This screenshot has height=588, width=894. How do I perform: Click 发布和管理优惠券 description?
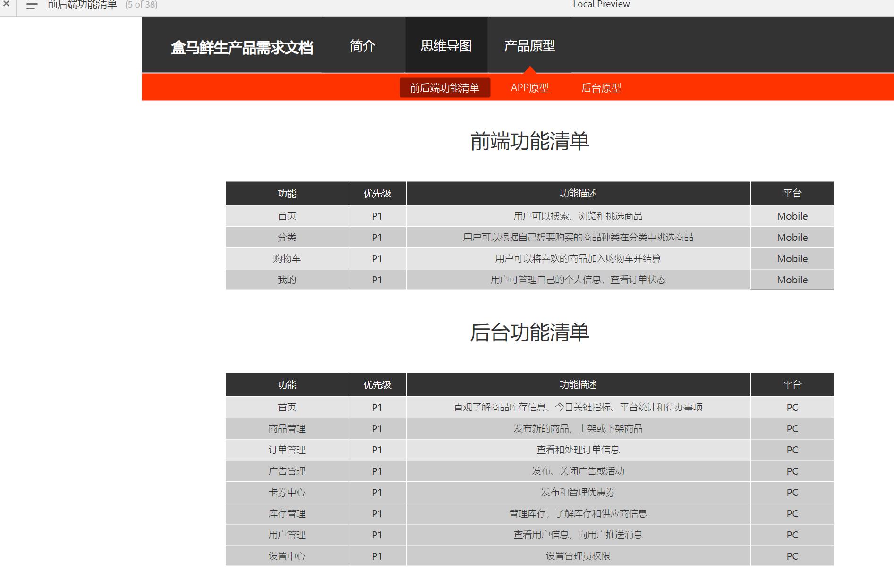coord(578,493)
